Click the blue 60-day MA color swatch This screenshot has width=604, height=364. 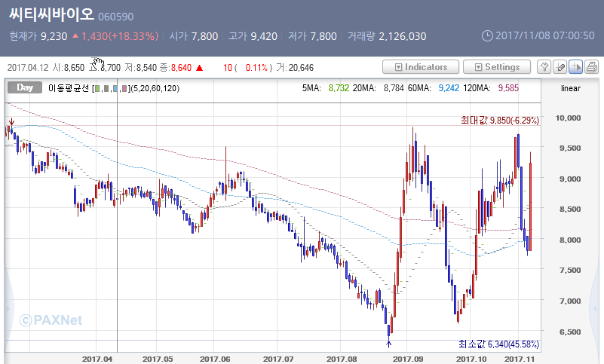(x=116, y=89)
